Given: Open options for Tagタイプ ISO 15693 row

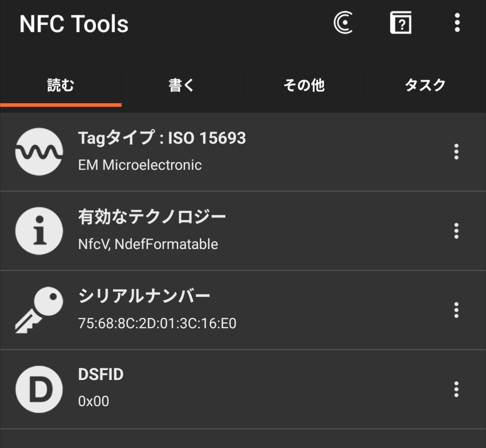Looking at the screenshot, I should tap(456, 152).
